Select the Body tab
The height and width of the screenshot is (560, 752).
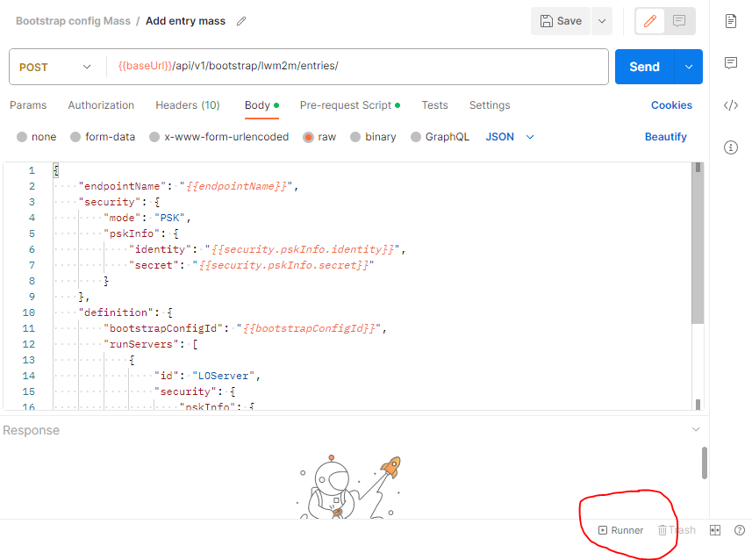coord(261,105)
